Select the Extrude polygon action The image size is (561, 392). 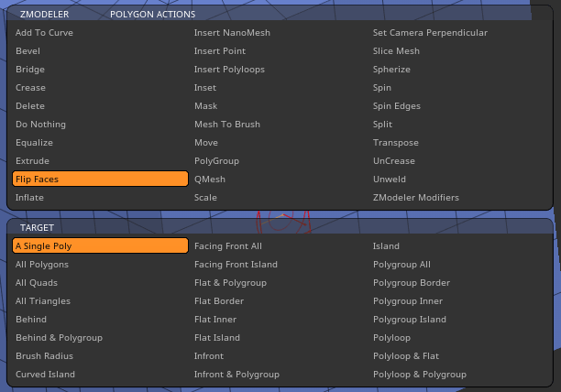coord(33,161)
